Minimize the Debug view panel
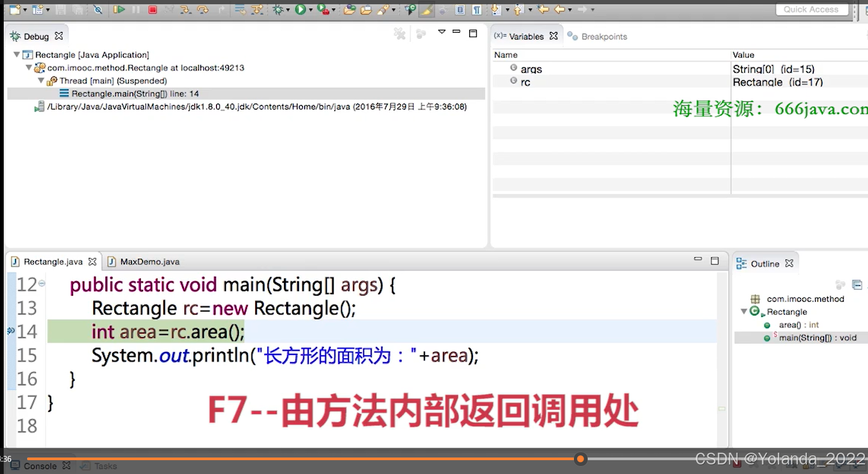The height and width of the screenshot is (474, 868). tap(456, 32)
